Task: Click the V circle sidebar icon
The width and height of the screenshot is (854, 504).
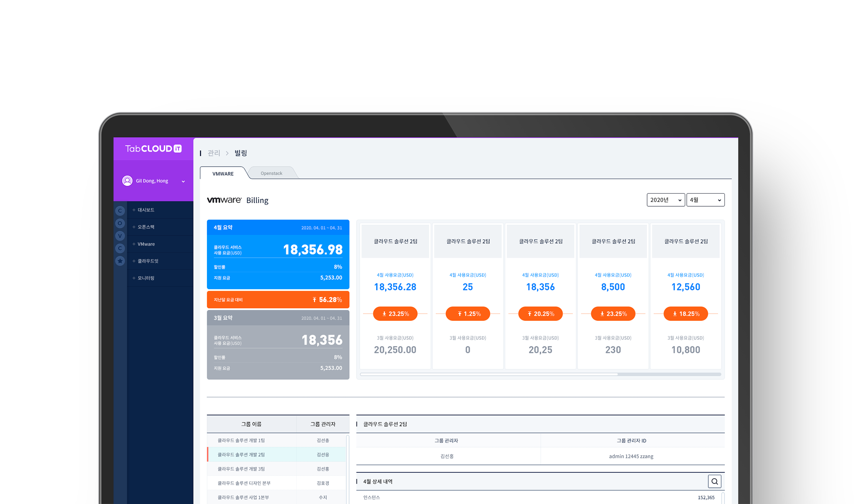Action: pyautogui.click(x=120, y=236)
